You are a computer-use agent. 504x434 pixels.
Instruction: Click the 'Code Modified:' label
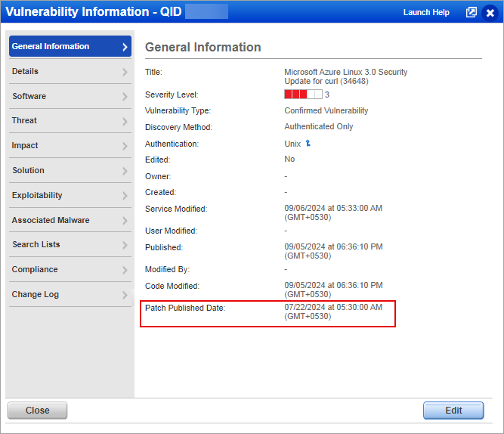coord(172,286)
